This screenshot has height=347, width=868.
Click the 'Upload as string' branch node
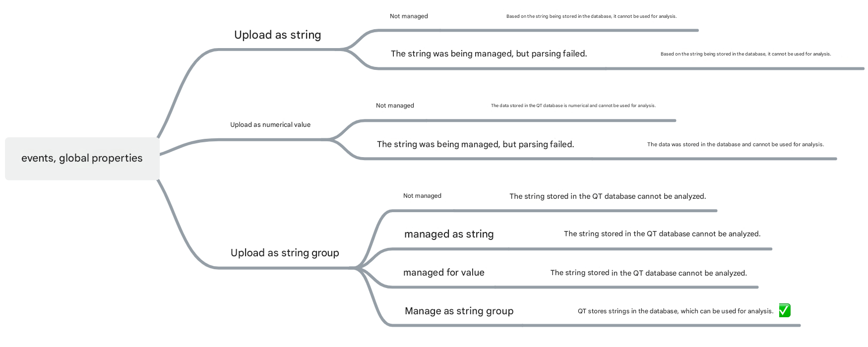(277, 35)
